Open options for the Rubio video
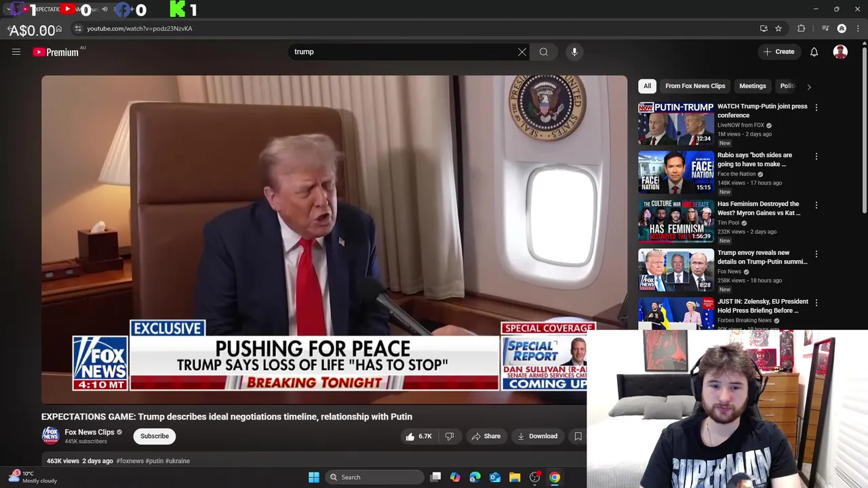 click(816, 156)
